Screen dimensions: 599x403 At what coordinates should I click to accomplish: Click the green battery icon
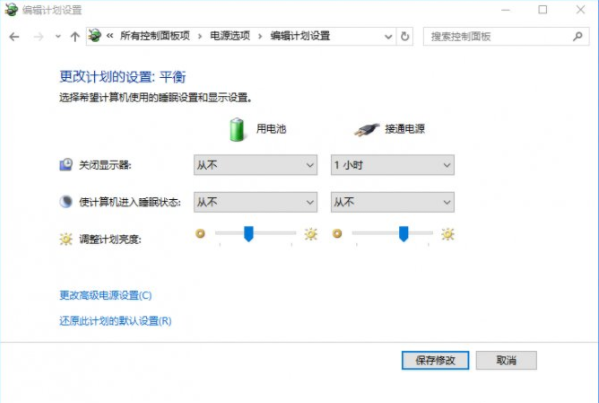click(x=236, y=129)
